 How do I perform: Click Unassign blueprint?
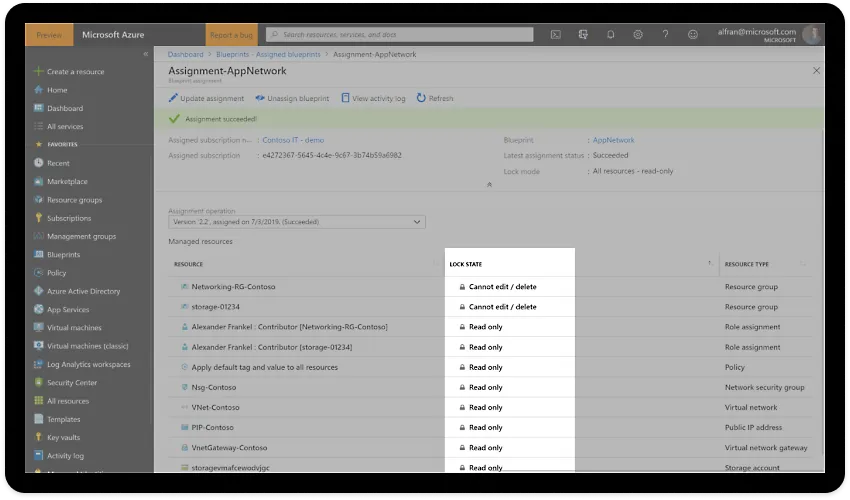[x=292, y=98]
